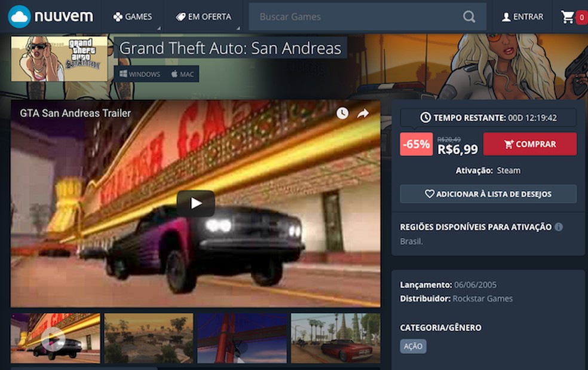Screen dimensions: 588x370
Task: Open the Rockstar Games distributor link
Action: (483, 298)
